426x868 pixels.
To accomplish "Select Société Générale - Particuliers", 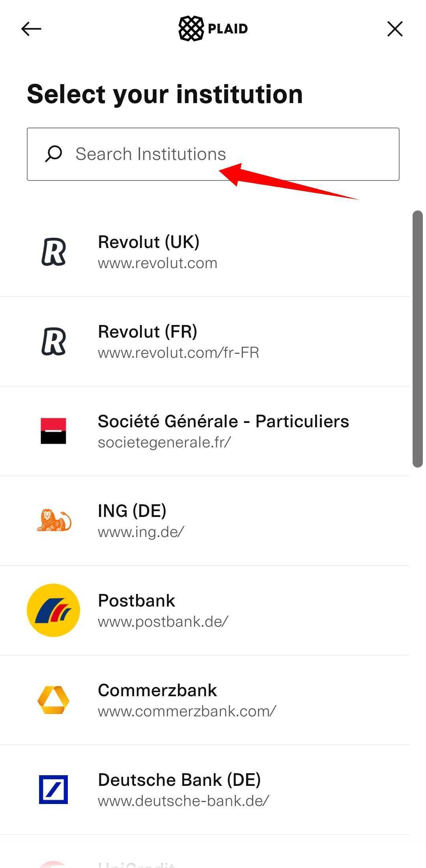I will pyautogui.click(x=205, y=431).
